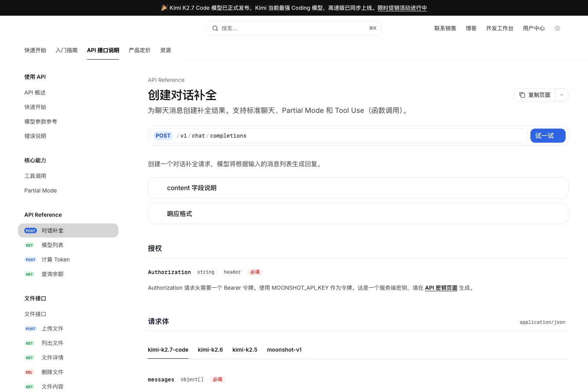Click the party popper icon in banner
588x392 pixels.
[164, 7]
